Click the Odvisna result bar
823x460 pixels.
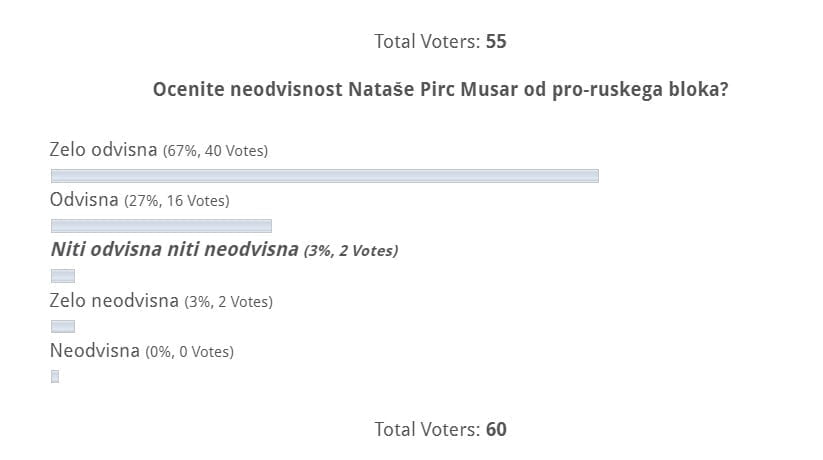tap(161, 226)
